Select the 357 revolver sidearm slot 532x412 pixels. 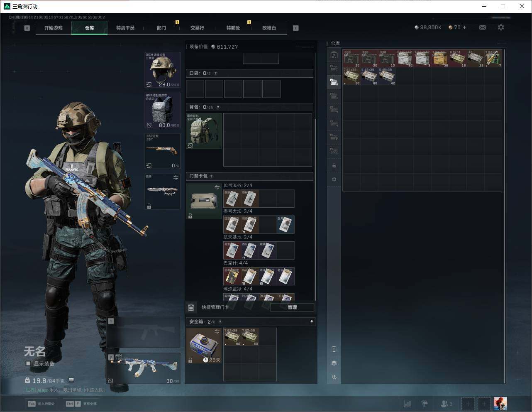(162, 151)
